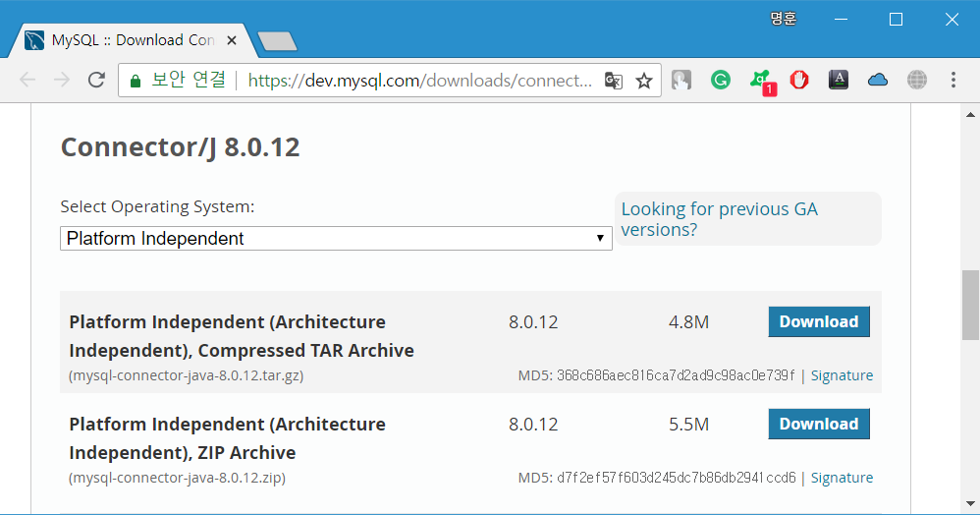The width and height of the screenshot is (980, 515).
Task: Click the gray hand-pointer extension icon
Action: 681,81
